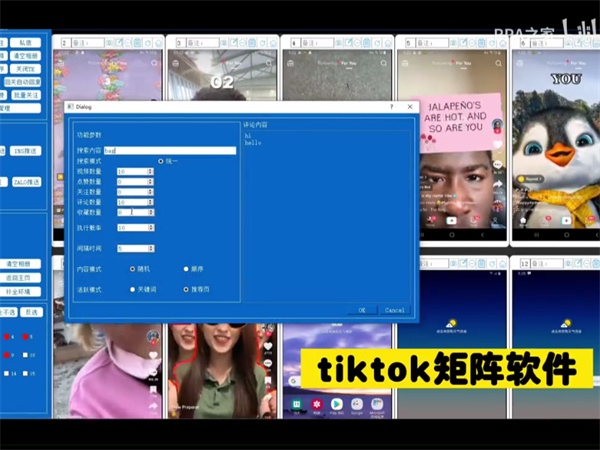
Task: Click the clipboard icon on device 5
Action: (482, 42)
